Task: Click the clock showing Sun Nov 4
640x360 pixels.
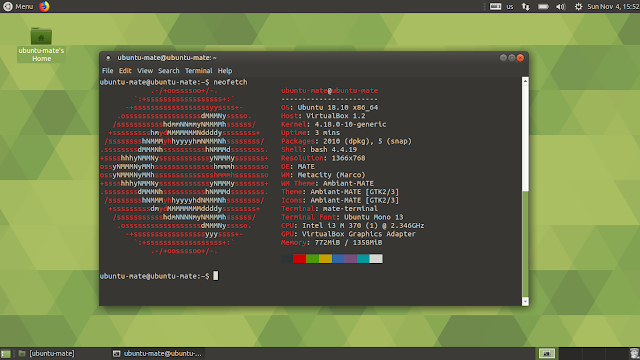Action: point(613,7)
